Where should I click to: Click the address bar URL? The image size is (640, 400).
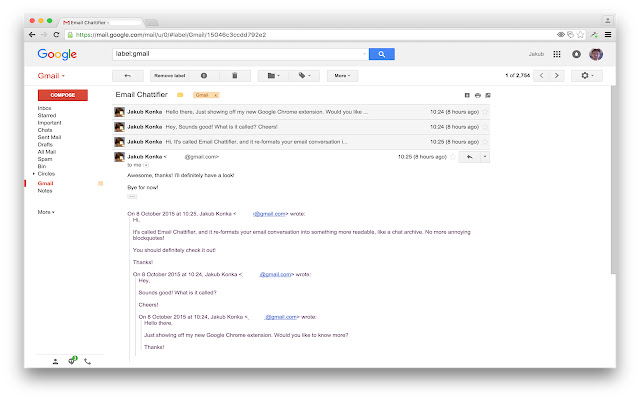pos(171,35)
